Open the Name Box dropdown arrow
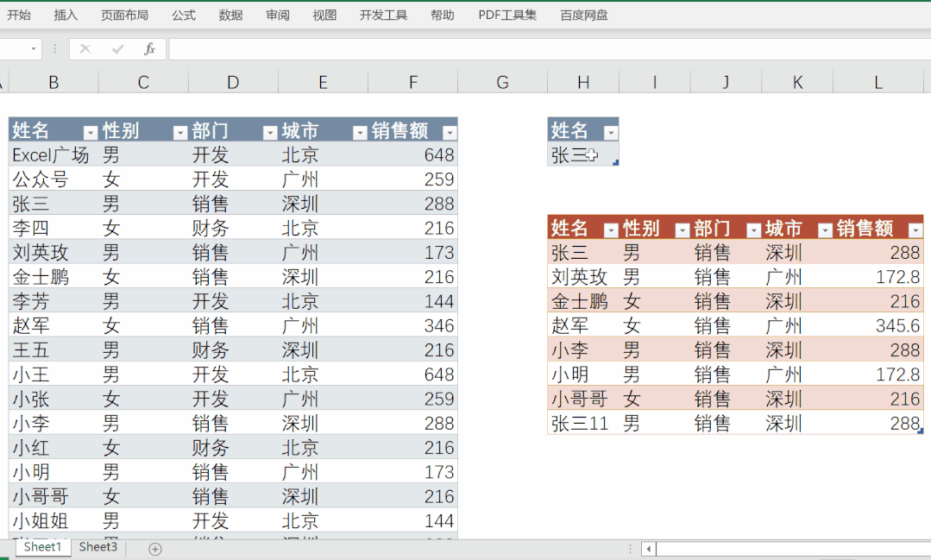 [x=33, y=49]
